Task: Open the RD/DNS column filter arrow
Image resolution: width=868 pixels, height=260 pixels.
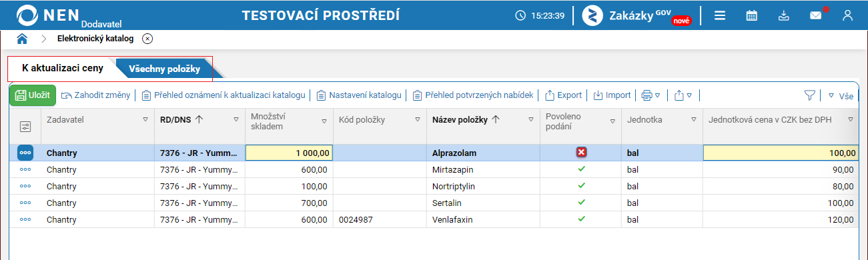Action: pos(236,120)
